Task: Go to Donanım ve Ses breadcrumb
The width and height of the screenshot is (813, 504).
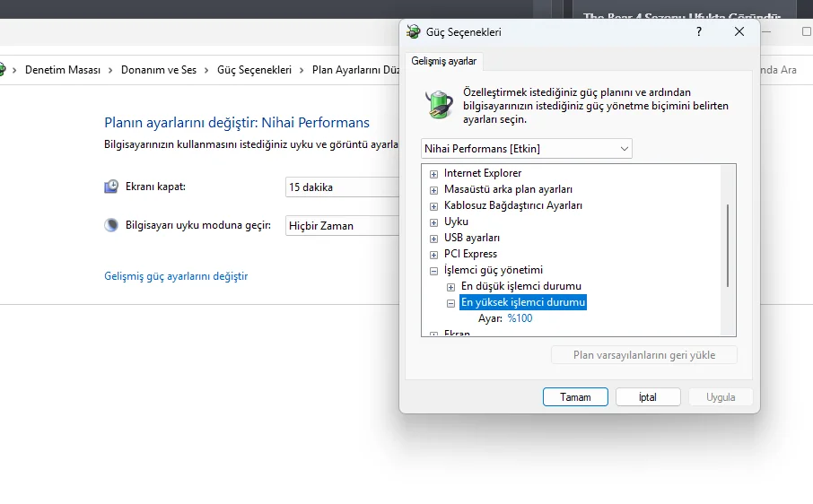Action: (159, 70)
